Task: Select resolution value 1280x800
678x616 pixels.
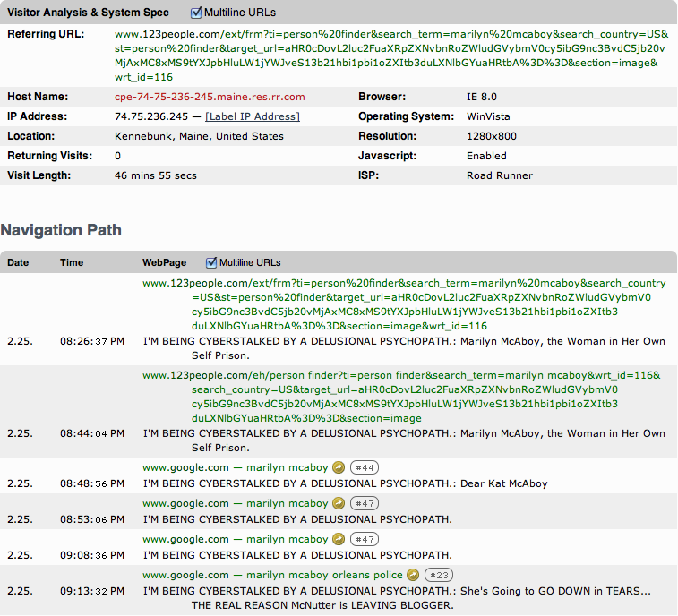Action: 492,136
